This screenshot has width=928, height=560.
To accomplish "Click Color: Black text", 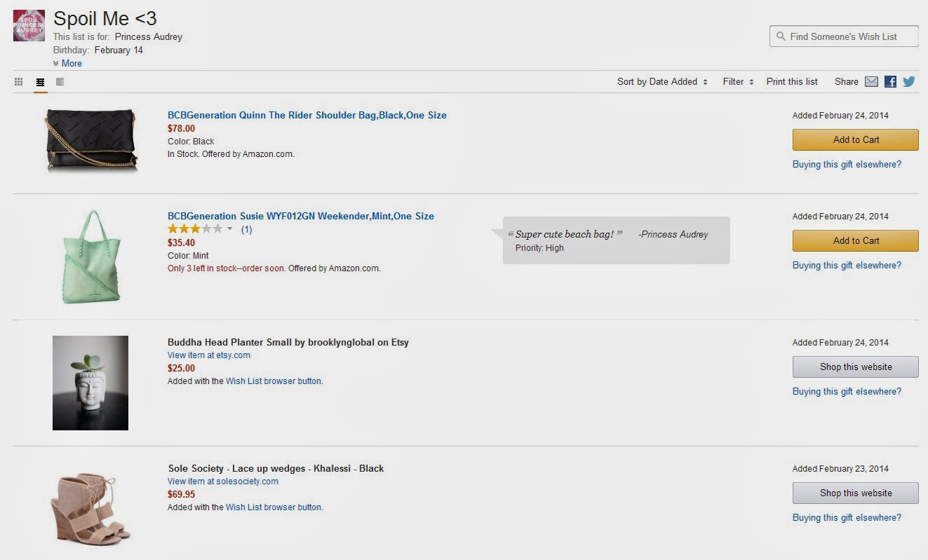I will coord(191,142).
